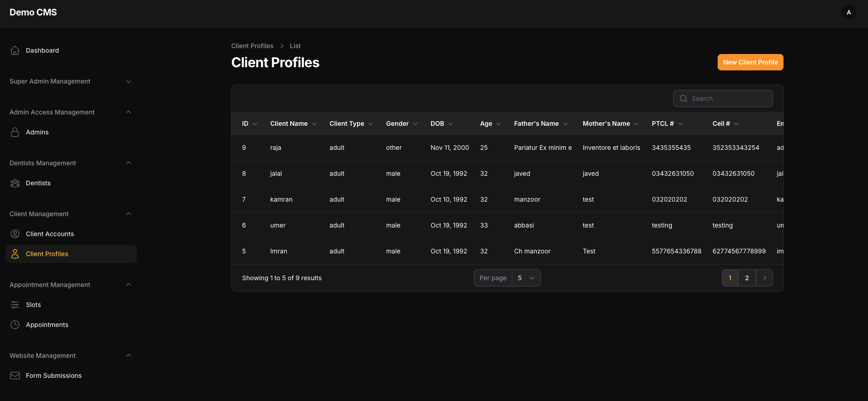Collapse the Client Management section

[128, 214]
